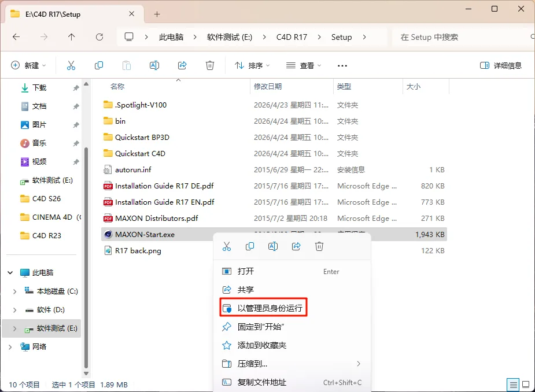The width and height of the screenshot is (535, 392).
Task: Click the Delete icon in the context menu
Action: point(319,246)
